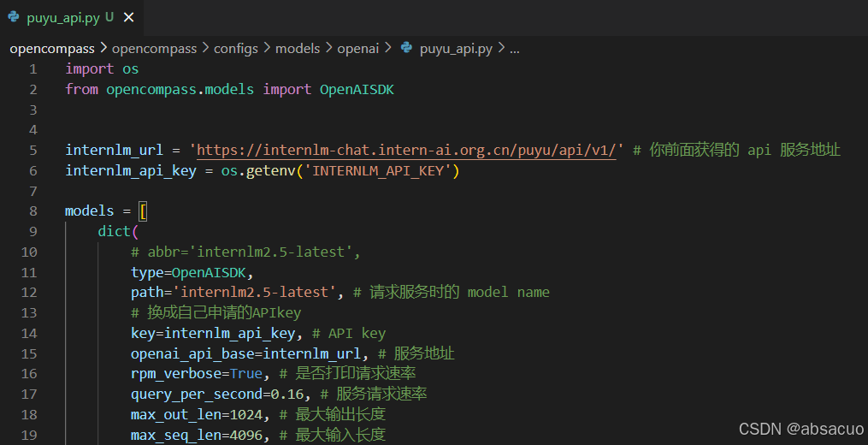Click the internlm_url variable on line 5
868x445 pixels.
point(114,150)
